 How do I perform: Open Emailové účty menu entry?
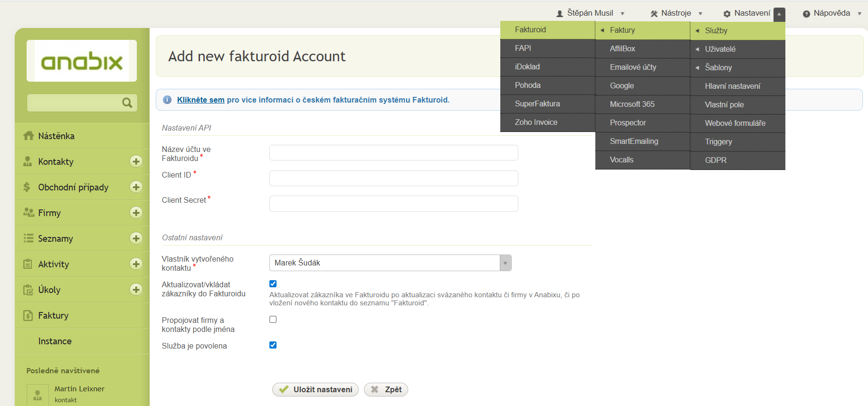tap(643, 67)
